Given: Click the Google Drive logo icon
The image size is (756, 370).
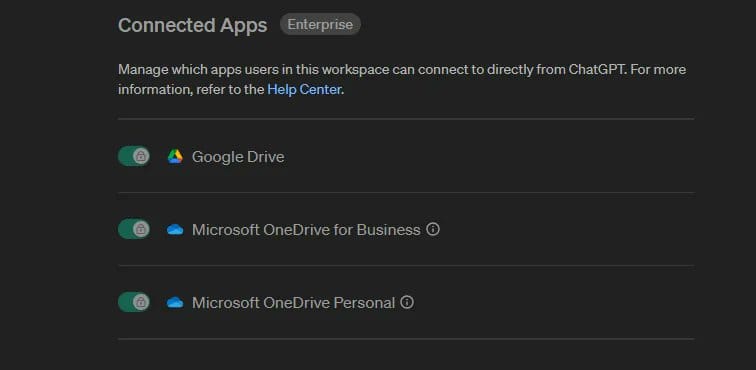Looking at the screenshot, I should point(175,156).
